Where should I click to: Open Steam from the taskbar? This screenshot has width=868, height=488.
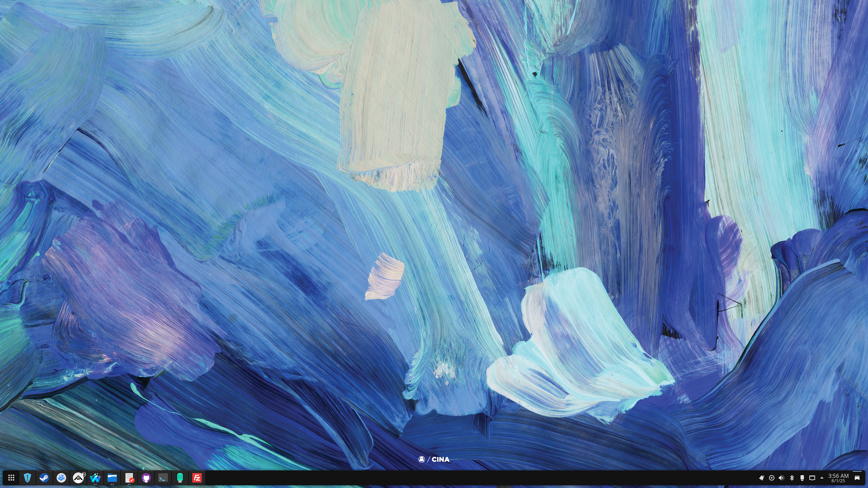point(44,478)
